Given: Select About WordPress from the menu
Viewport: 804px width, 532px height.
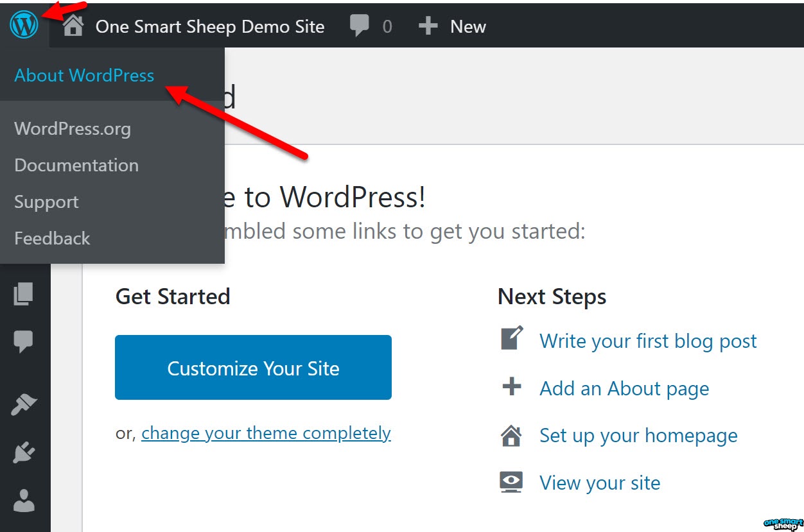Looking at the screenshot, I should [84, 75].
